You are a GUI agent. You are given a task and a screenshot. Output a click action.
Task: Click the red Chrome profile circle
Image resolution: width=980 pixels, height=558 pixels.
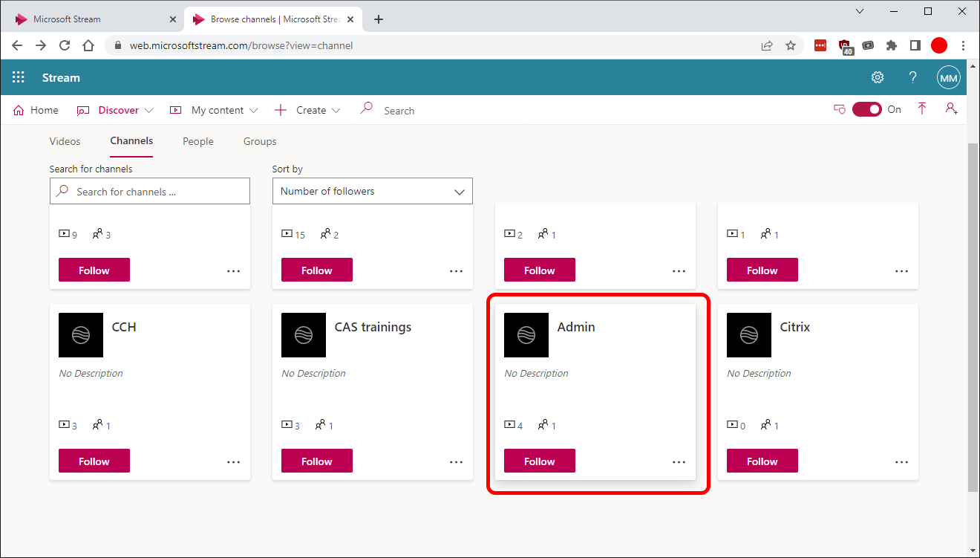coord(939,45)
